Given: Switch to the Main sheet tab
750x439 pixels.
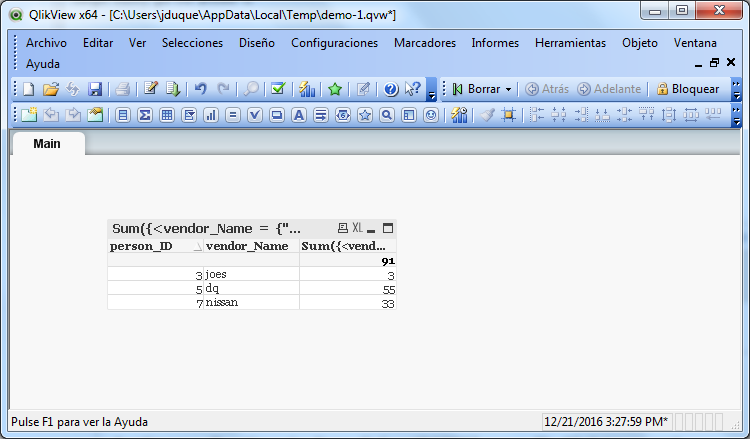Looking at the screenshot, I should tap(47, 143).
